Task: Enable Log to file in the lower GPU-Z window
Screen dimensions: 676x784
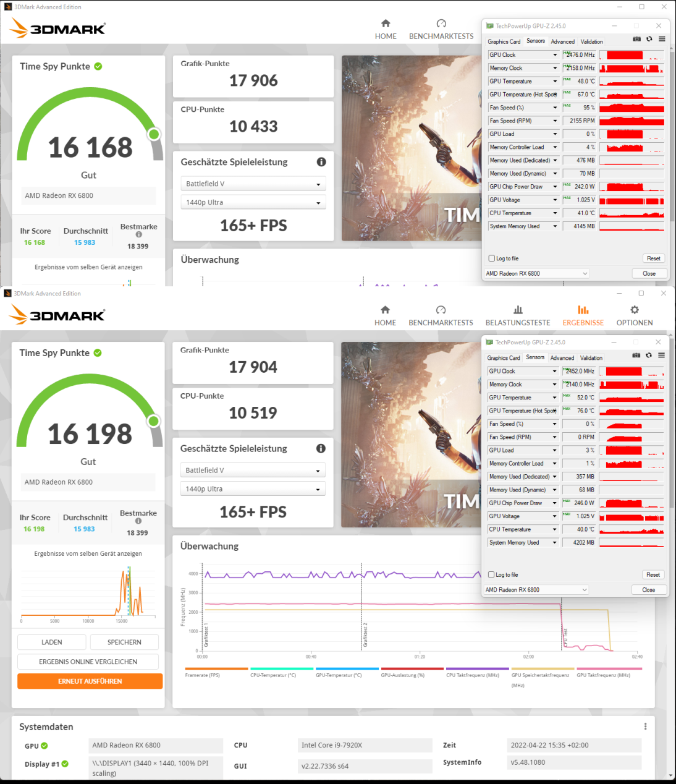Action: (x=491, y=575)
